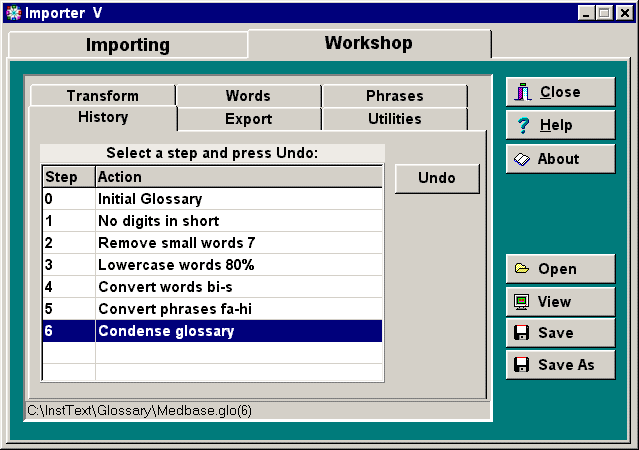639x450 pixels.
Task: Switch to the Words tab
Action: 248,96
